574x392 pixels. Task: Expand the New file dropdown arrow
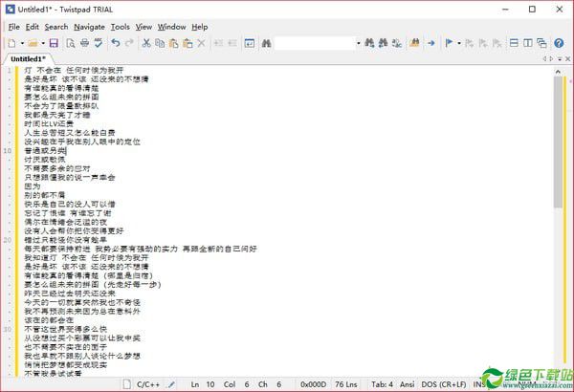coord(22,43)
